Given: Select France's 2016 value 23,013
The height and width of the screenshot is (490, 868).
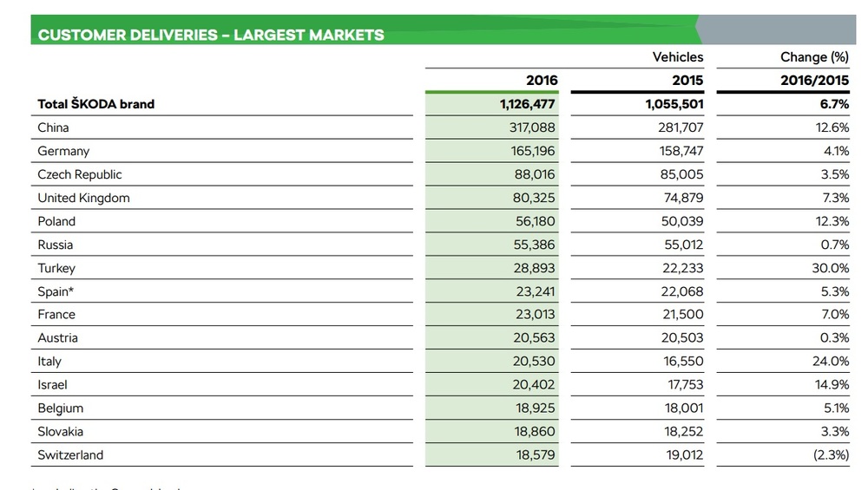Looking at the screenshot, I should [535, 314].
